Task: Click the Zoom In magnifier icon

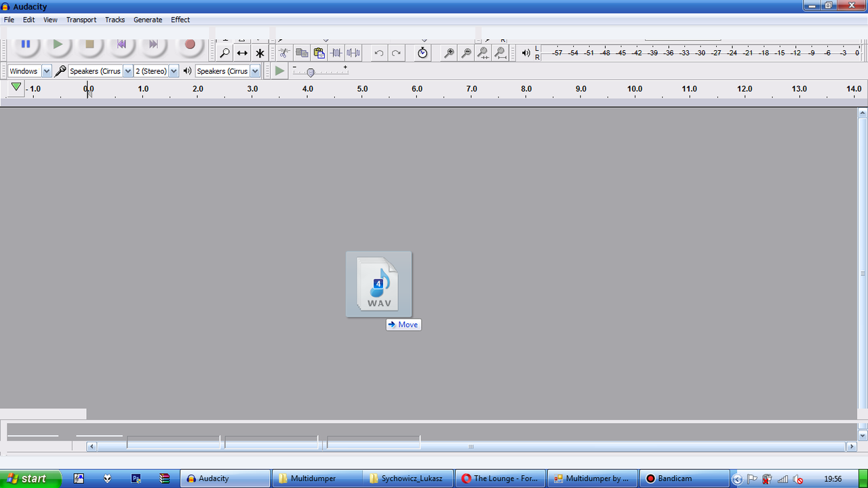Action: click(448, 53)
